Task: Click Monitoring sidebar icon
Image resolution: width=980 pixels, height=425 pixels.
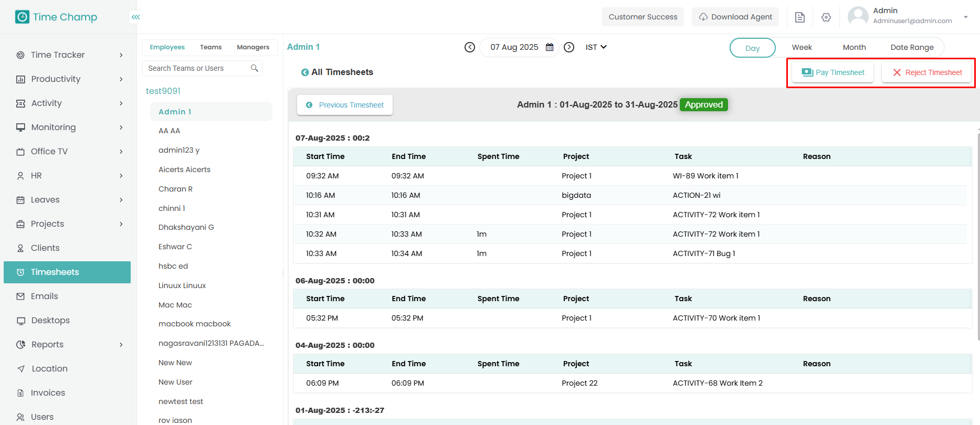Action: tap(20, 127)
